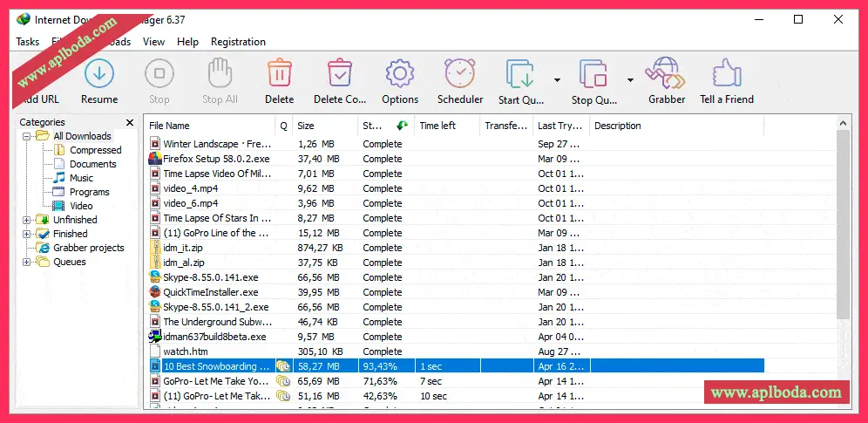Screen dimensions: 868x423
Task: Open Options via the gear icon
Action: click(x=400, y=74)
